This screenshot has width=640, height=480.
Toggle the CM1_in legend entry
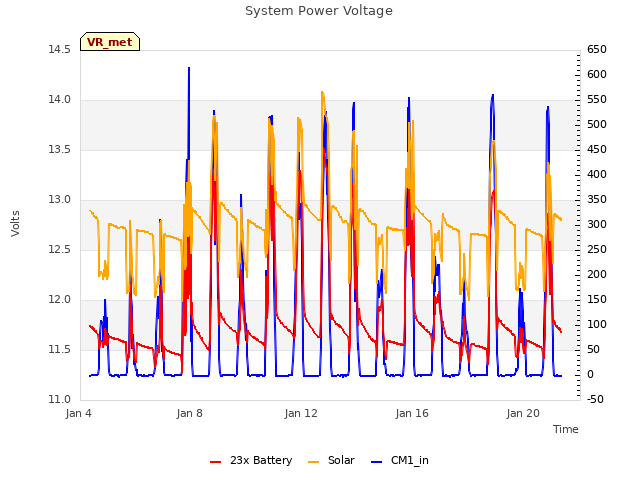click(400, 460)
